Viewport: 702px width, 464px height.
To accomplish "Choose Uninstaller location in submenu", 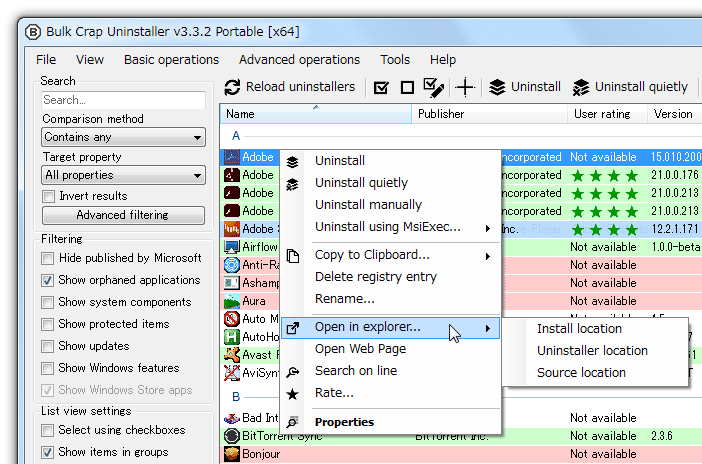I will (595, 351).
